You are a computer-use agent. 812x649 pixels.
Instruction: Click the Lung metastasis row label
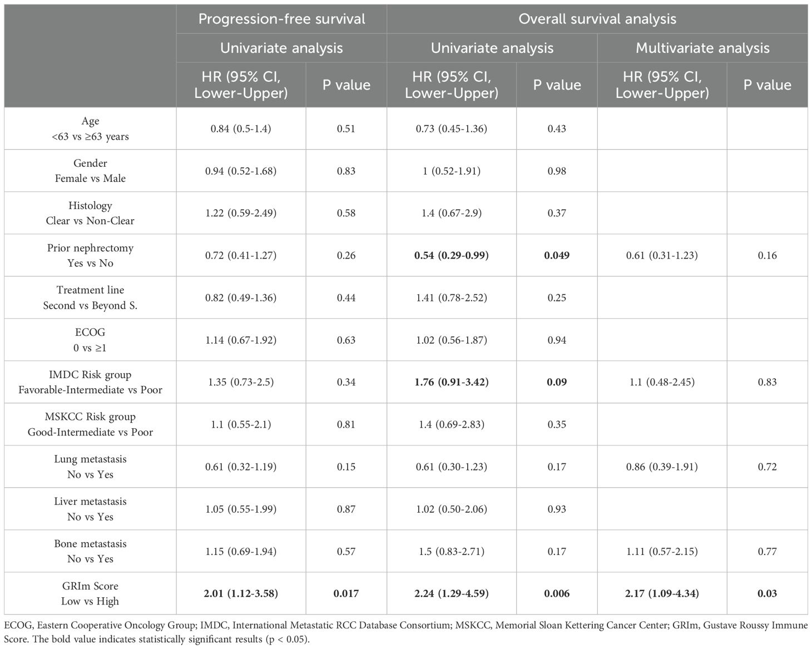click(x=90, y=467)
